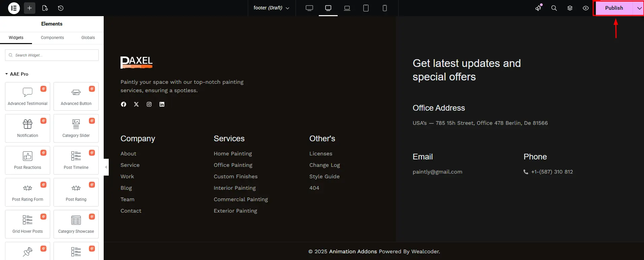
Task: Click the Animation Addons copyright link
Action: coord(353,252)
